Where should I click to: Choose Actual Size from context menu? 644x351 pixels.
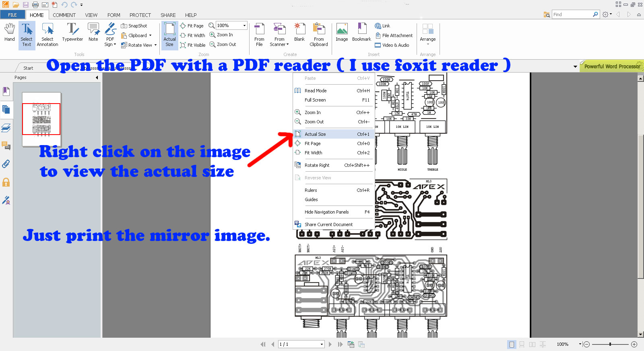click(x=334, y=134)
